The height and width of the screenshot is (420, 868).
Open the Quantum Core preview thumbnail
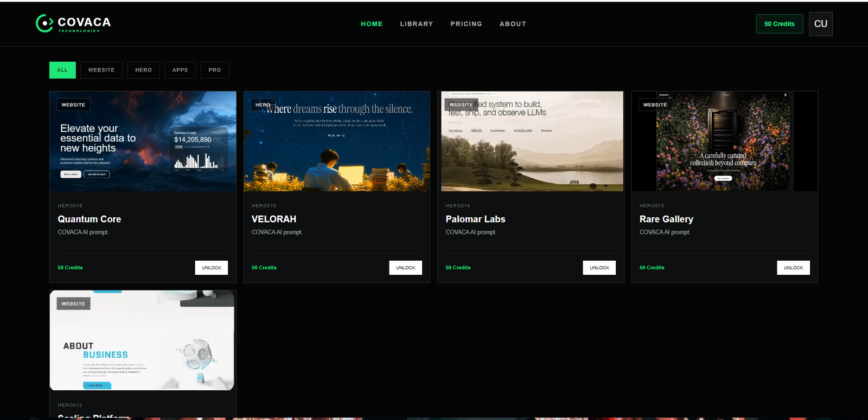(x=143, y=141)
